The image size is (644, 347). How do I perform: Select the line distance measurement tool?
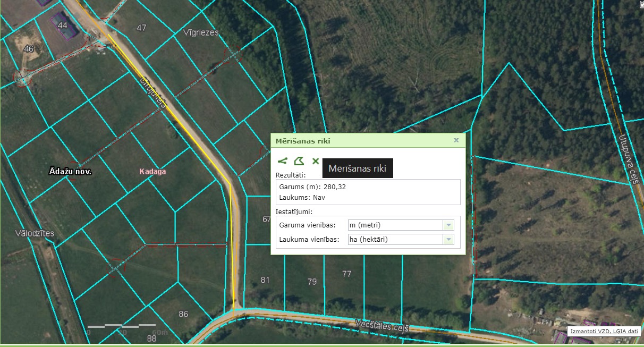coord(282,161)
